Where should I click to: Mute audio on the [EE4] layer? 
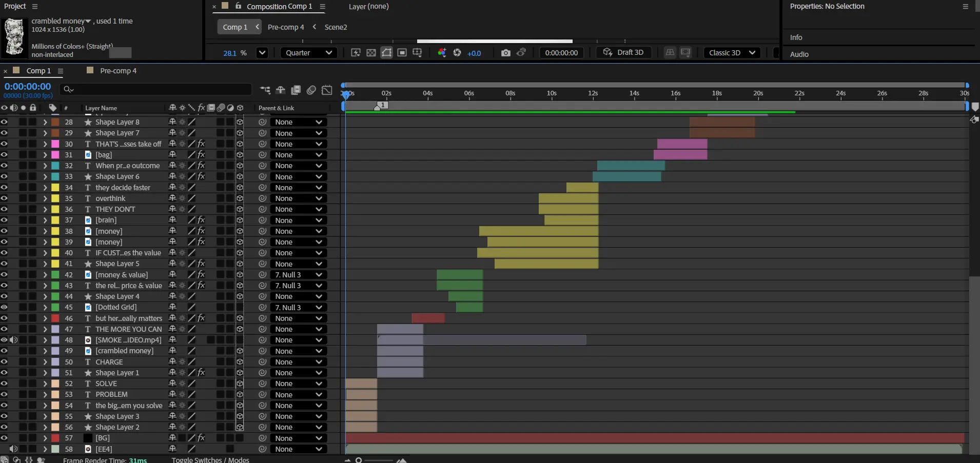pos(14,449)
